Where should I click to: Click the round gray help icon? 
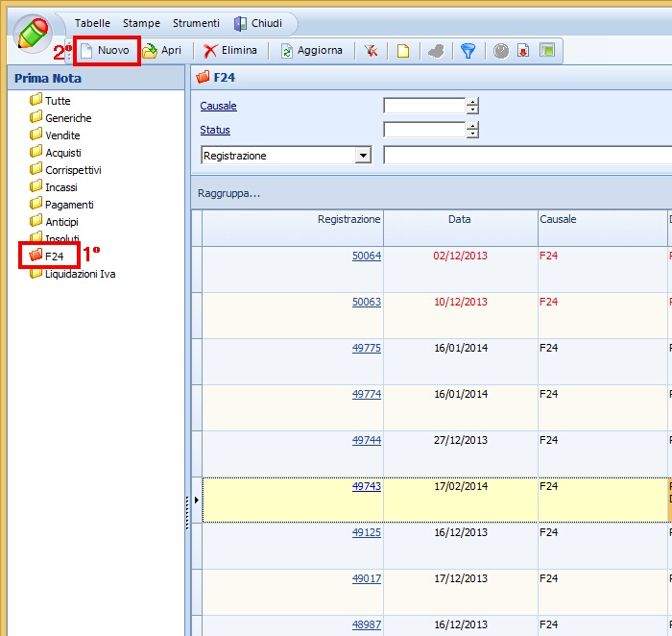point(501,51)
